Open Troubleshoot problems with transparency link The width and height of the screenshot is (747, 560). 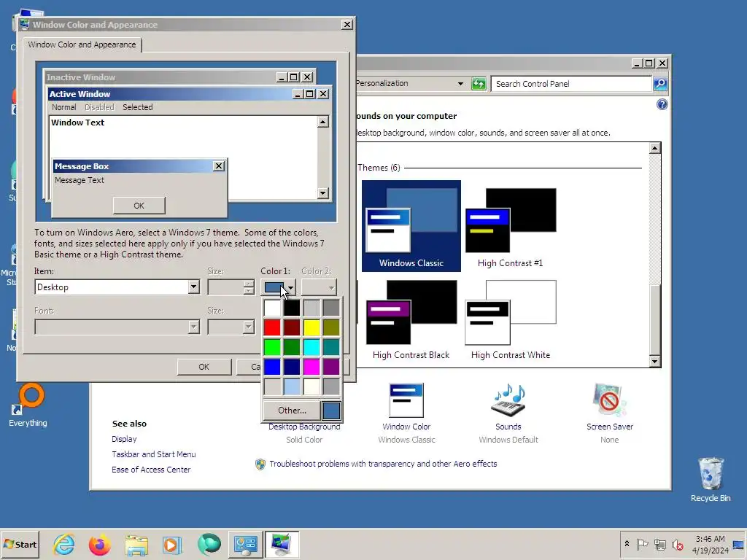383,464
